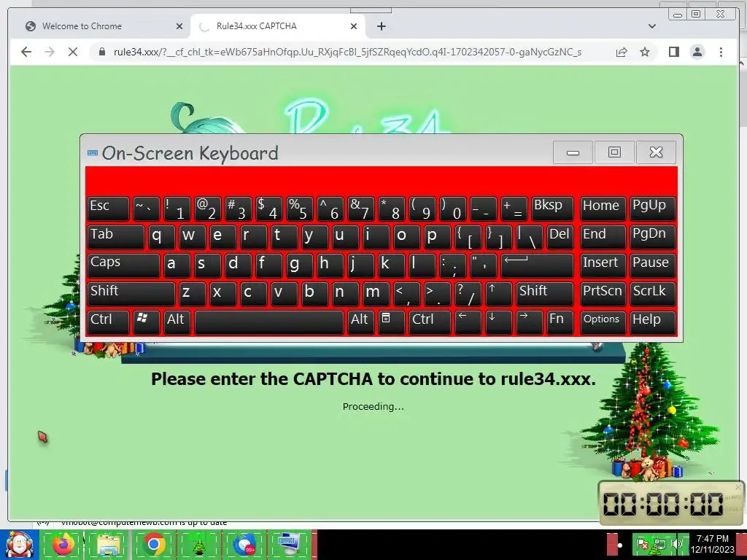The height and width of the screenshot is (560, 747).
Task: Open Chrome three-dot menu
Action: (721, 52)
